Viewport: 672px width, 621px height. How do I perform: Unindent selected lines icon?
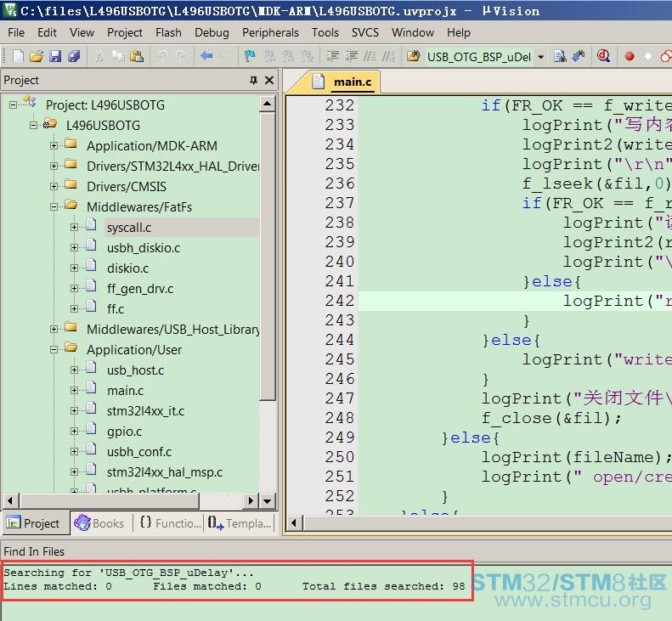coord(351,56)
